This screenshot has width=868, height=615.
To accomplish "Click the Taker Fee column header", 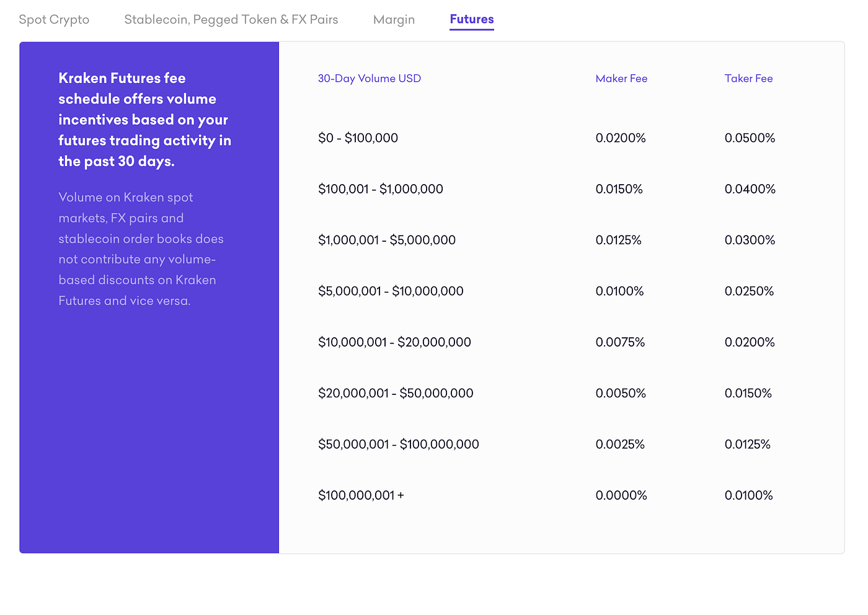I will [x=748, y=78].
